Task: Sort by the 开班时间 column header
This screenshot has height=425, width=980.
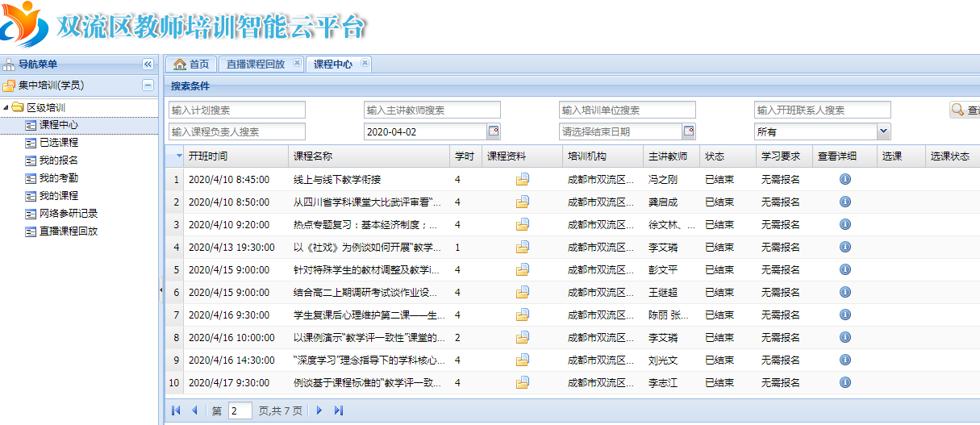Action: click(208, 156)
